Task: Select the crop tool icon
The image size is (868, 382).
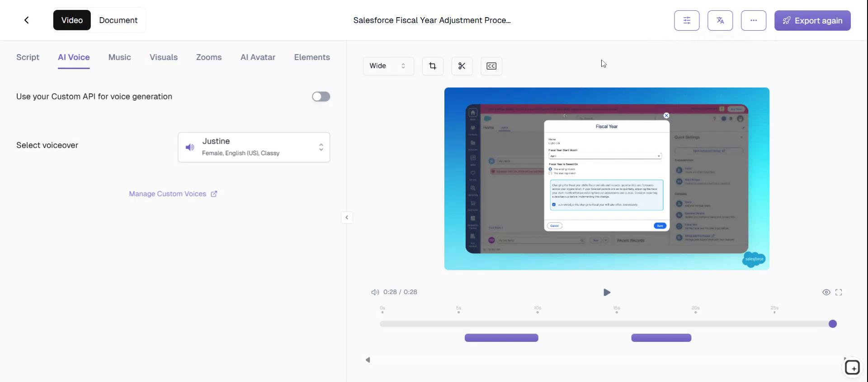Action: (433, 66)
